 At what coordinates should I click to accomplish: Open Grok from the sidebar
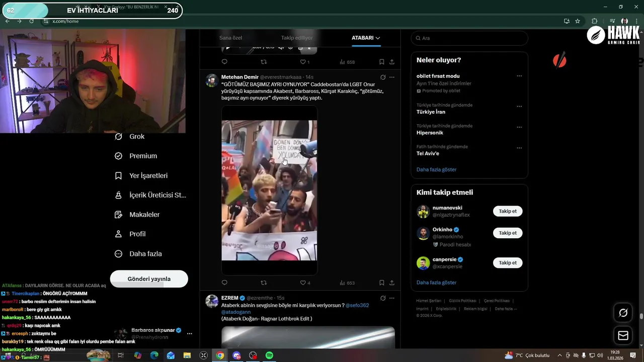point(130,136)
